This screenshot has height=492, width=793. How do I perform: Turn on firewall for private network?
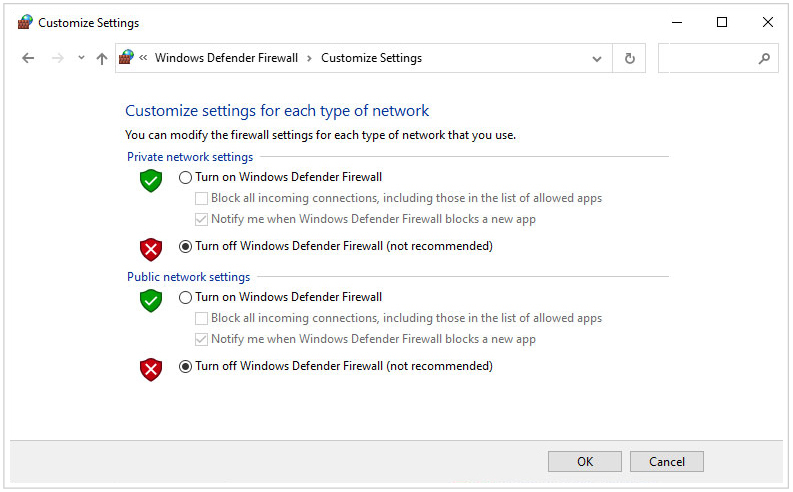[281, 177]
